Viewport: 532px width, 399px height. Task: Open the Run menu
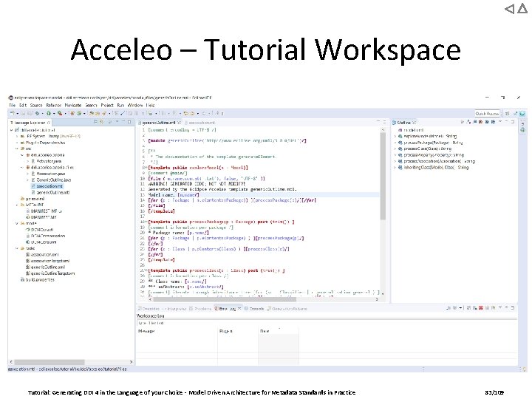(120, 105)
